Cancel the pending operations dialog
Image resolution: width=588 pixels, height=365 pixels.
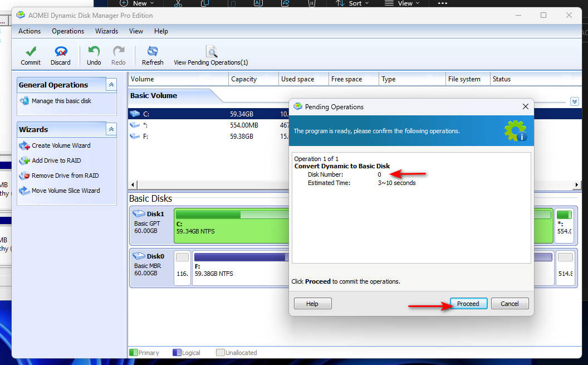[x=509, y=304]
